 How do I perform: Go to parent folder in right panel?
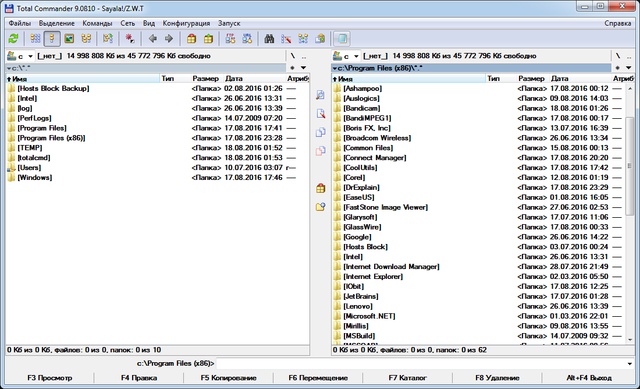629,56
